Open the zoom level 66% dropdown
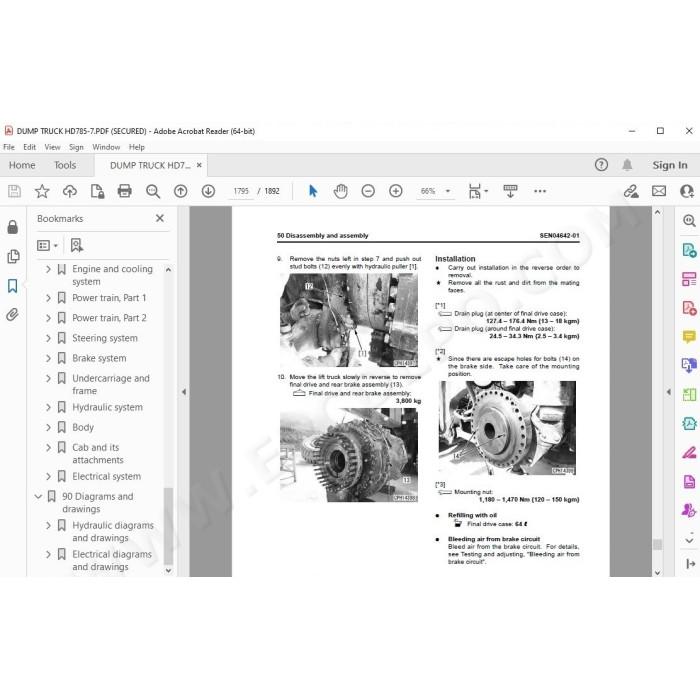The image size is (700, 700). [x=435, y=191]
